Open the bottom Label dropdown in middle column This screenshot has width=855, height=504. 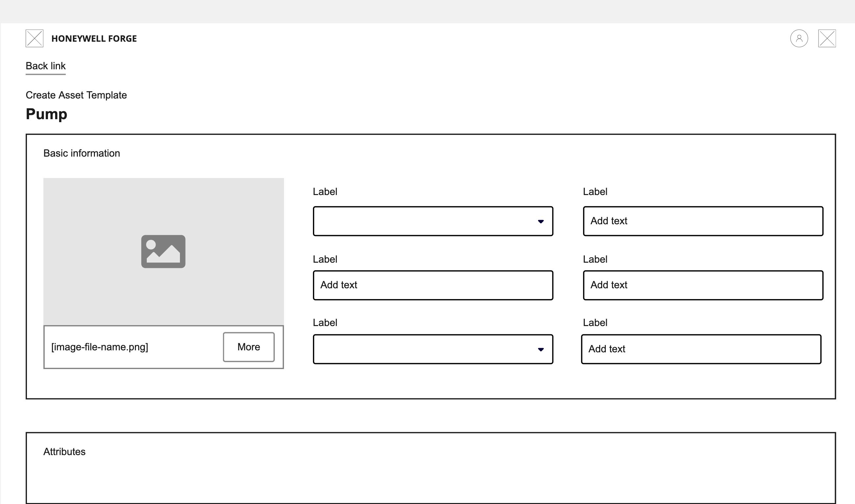pos(433,349)
